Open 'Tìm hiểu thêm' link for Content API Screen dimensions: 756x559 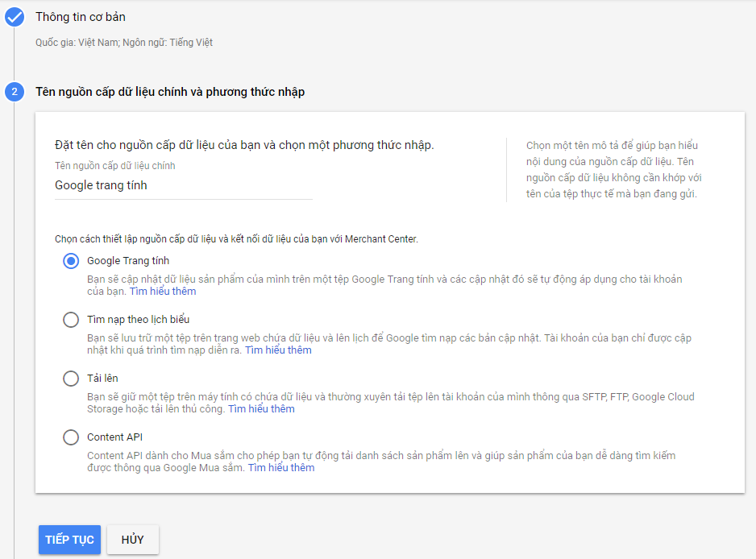pyautogui.click(x=280, y=468)
